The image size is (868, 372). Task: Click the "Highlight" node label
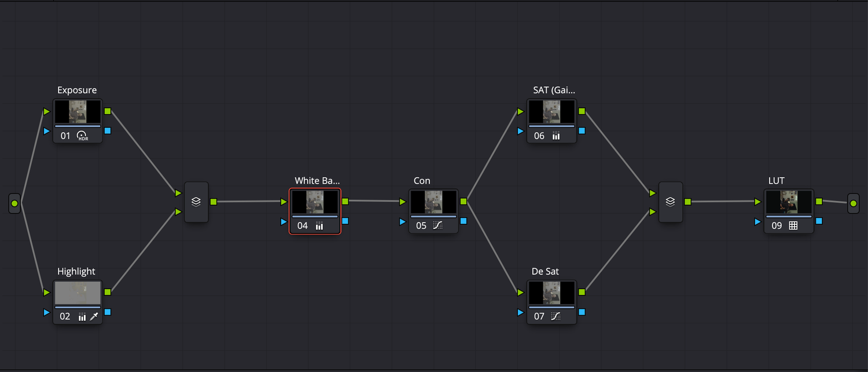click(x=76, y=272)
